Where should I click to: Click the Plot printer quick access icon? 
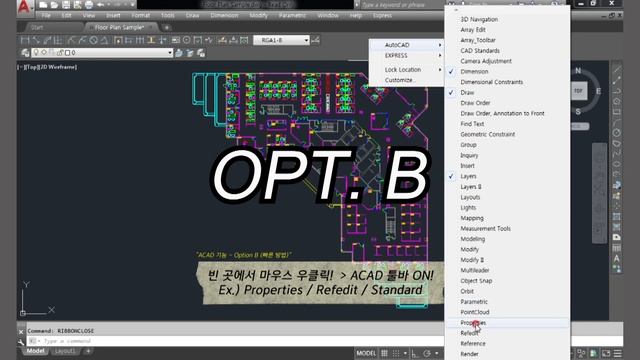[x=89, y=5]
